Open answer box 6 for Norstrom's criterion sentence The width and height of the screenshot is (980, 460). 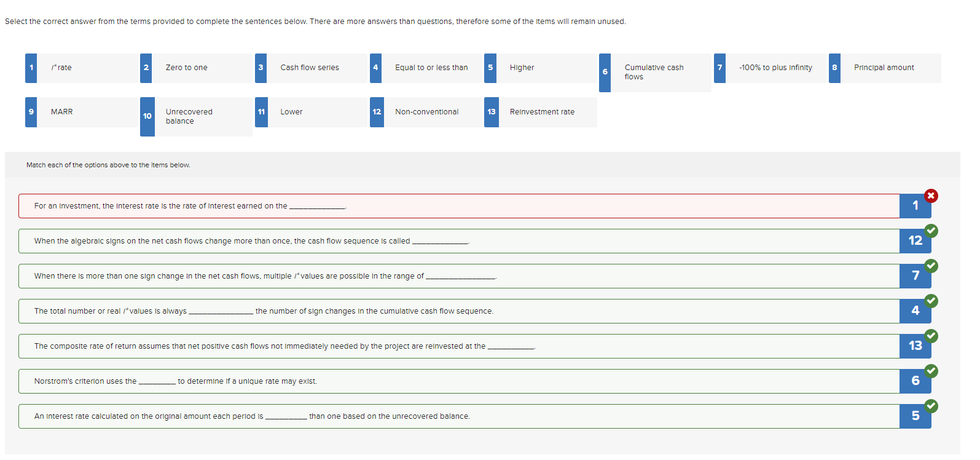tap(915, 381)
